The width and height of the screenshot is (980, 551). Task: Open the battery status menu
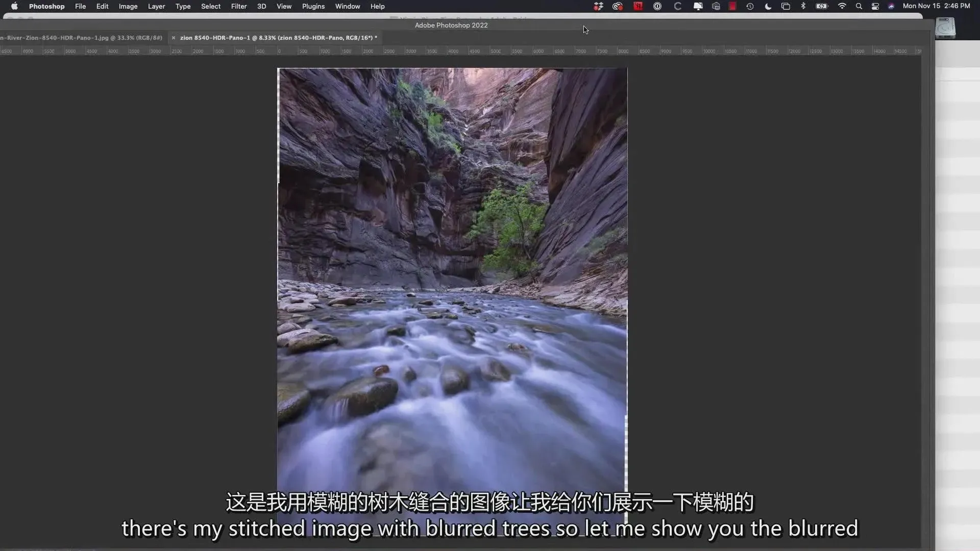click(822, 6)
